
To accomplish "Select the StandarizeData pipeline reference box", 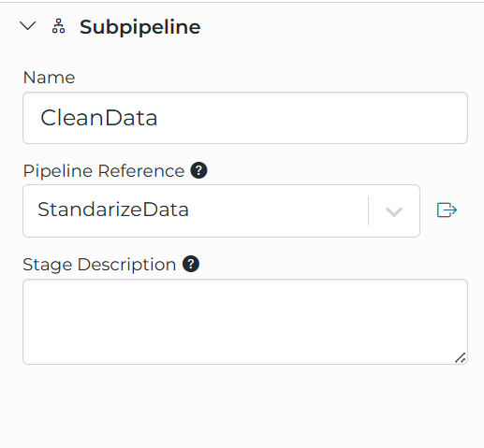I will [x=221, y=210].
